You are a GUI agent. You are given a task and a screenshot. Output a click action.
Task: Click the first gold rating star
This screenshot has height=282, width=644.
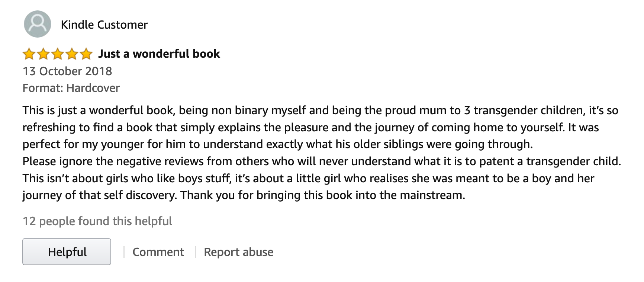(29, 54)
